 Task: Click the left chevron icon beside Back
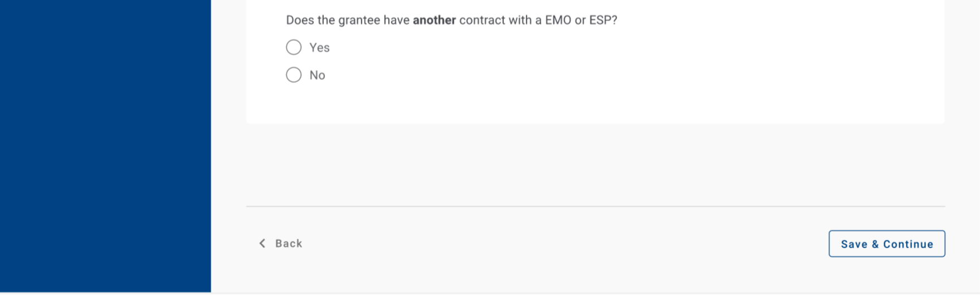coord(262,243)
